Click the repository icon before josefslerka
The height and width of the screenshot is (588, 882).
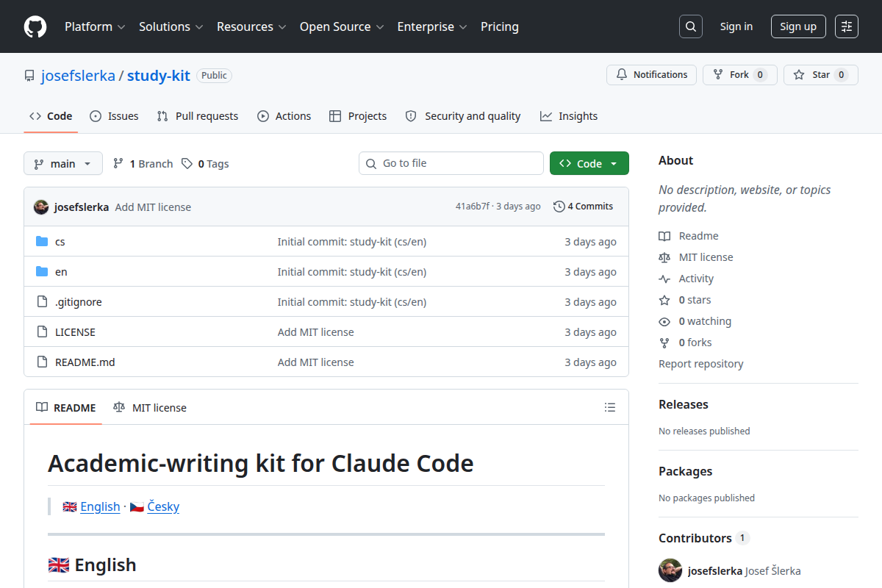(x=29, y=75)
